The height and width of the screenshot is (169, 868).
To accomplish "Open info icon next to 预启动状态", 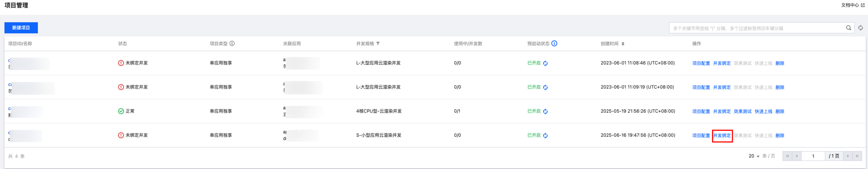I will coord(554,43).
